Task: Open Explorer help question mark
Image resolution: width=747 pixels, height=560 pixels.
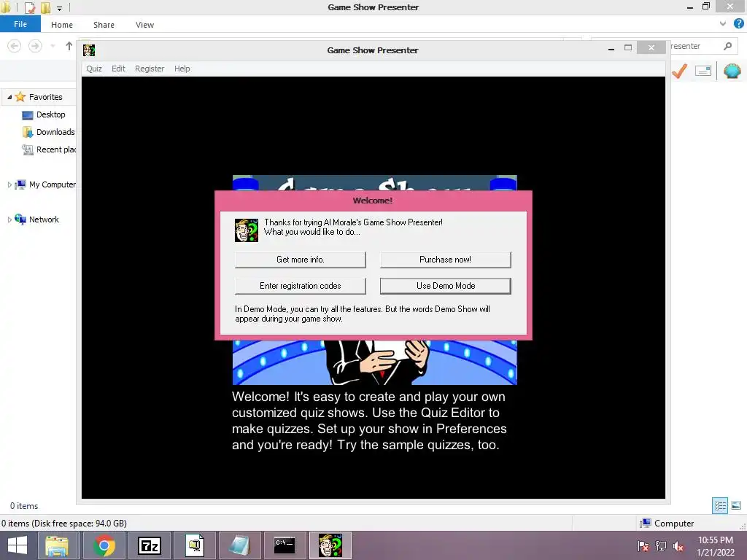Action: 739,24
